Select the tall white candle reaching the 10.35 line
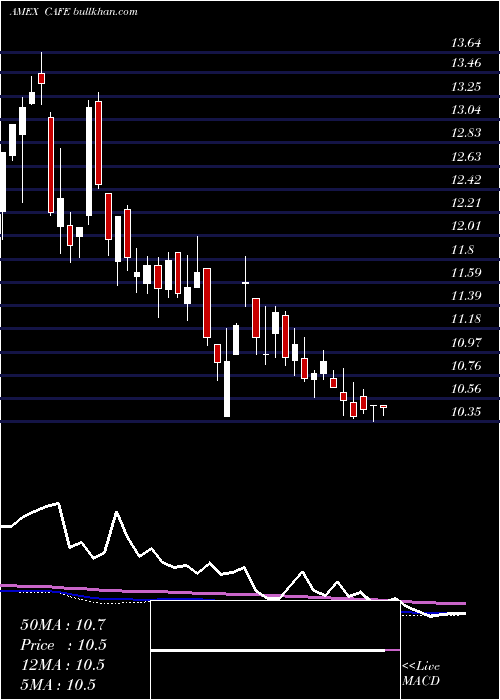The height and width of the screenshot is (700, 500). [x=227, y=389]
